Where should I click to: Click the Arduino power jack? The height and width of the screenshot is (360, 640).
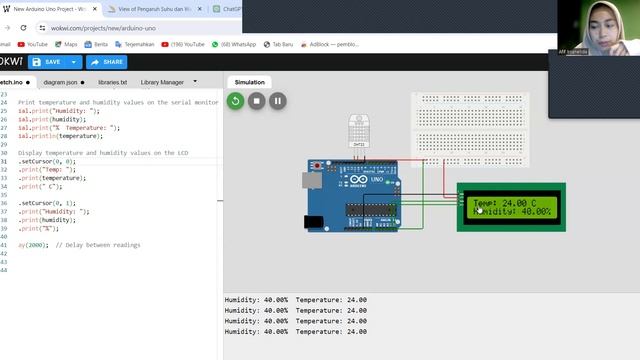click(314, 222)
